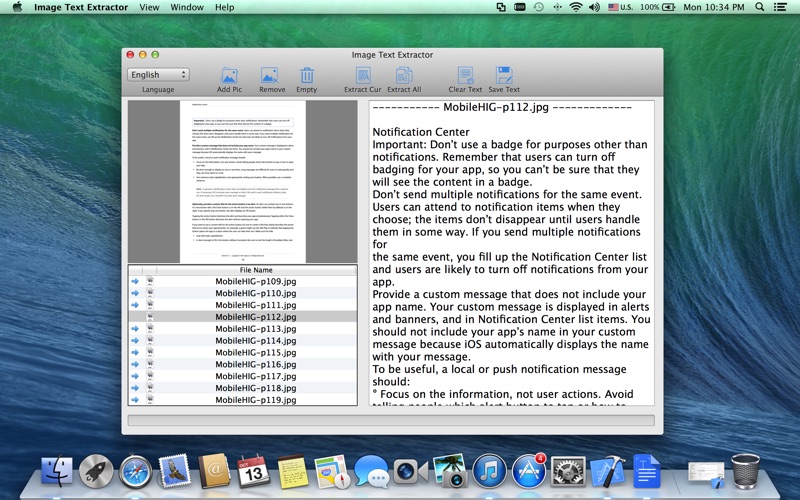This screenshot has width=800, height=500.
Task: Click the Add Pic toolbar icon
Action: click(x=229, y=76)
